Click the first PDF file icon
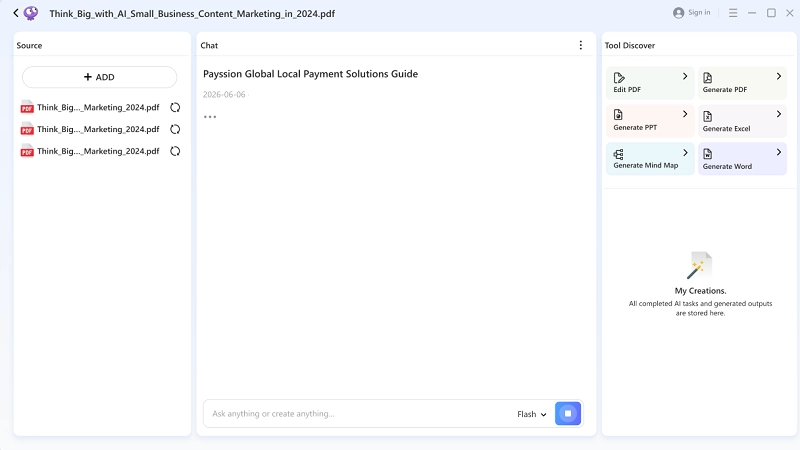This screenshot has height=450, width=800. 27,107
